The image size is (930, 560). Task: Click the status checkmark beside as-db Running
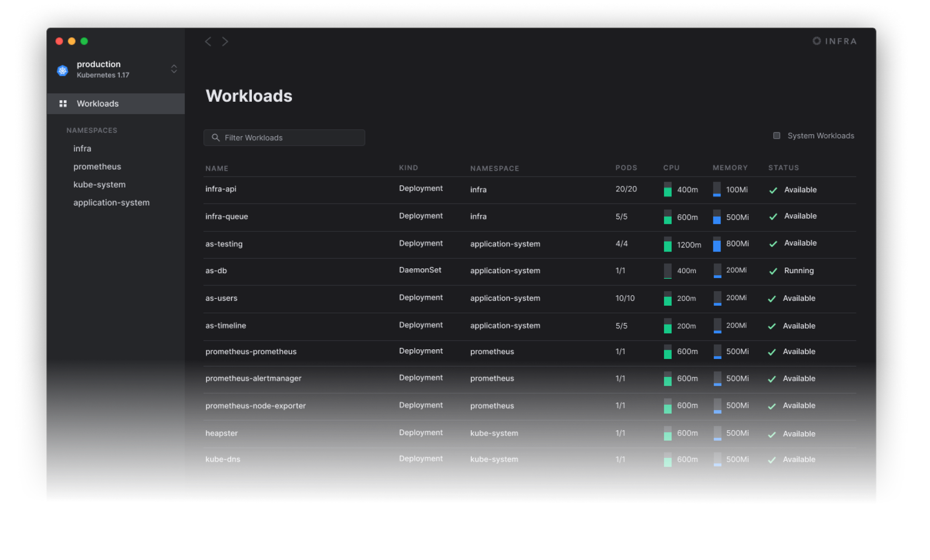773,271
